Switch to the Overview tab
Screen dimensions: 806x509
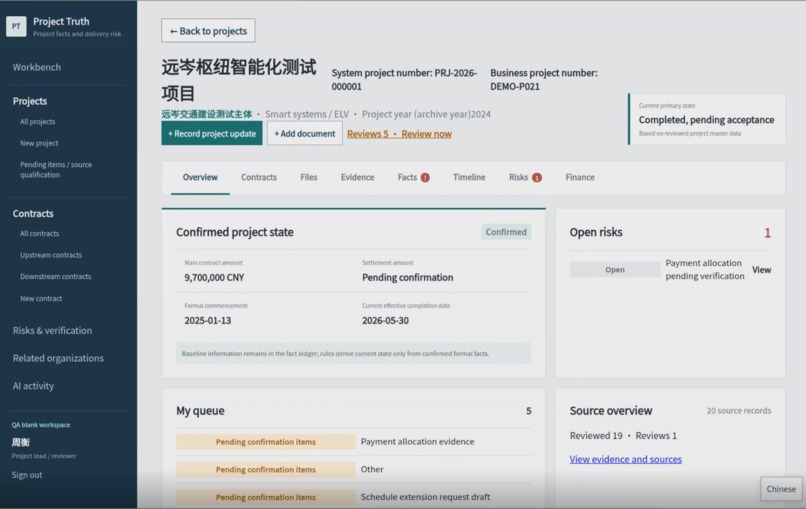point(200,177)
